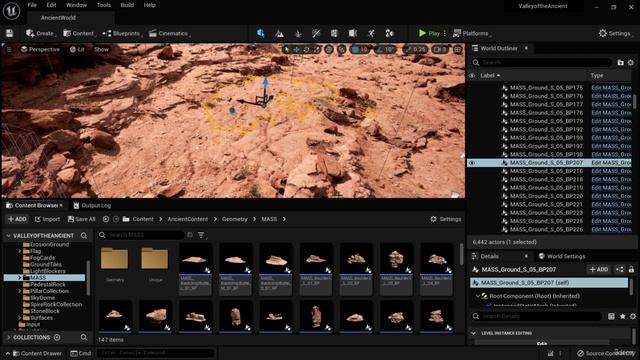640x360 pixels.
Task: Open the content browser filters icon
Action: (202, 235)
